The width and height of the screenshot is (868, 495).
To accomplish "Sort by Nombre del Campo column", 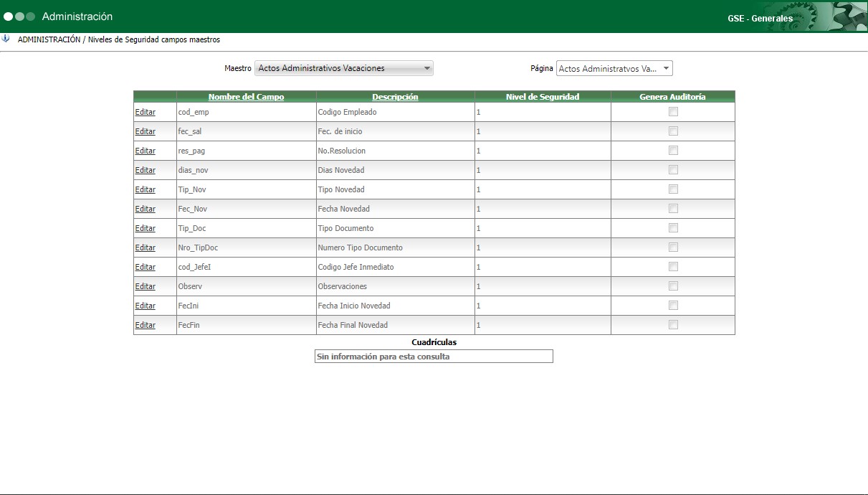I will [x=246, y=97].
